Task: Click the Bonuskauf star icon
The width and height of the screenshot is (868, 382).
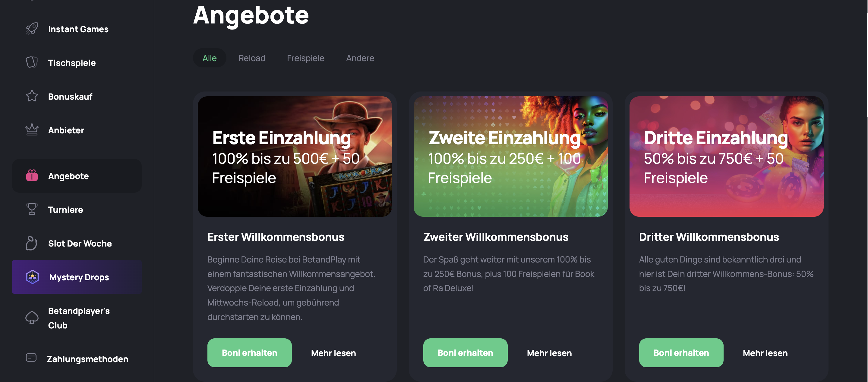Action: pos(32,96)
